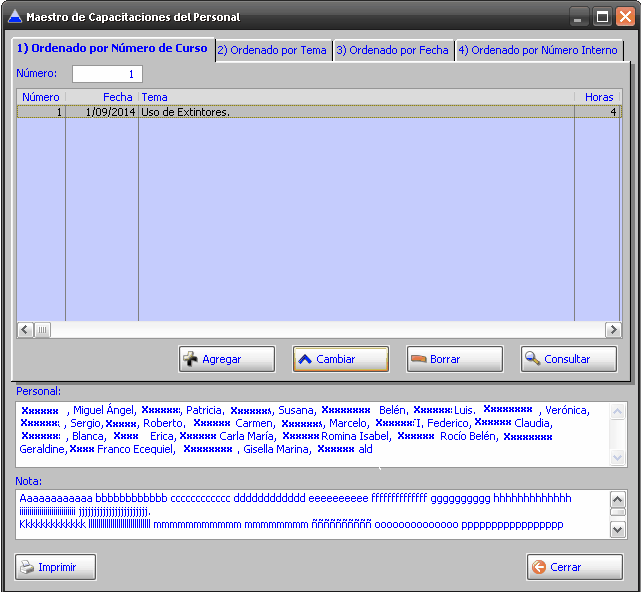Click the grid horizontal scrollbar thumb
641x592 pixels.
pyautogui.click(x=42, y=330)
